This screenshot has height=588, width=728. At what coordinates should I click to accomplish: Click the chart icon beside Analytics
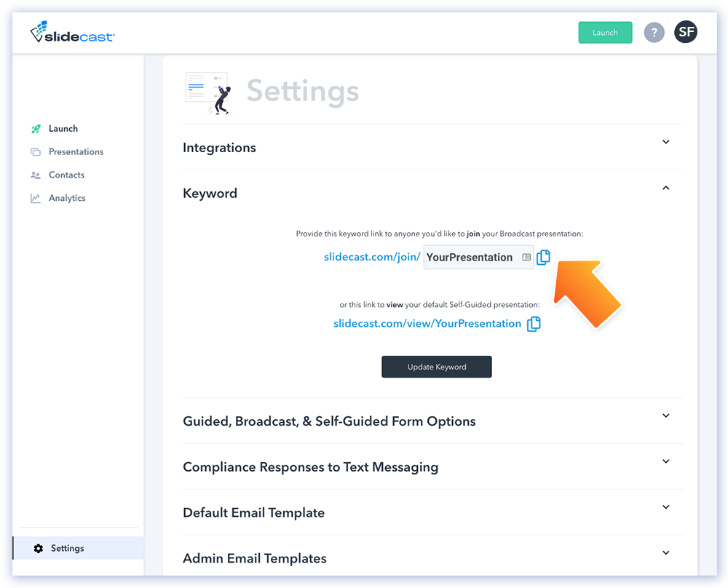36,198
